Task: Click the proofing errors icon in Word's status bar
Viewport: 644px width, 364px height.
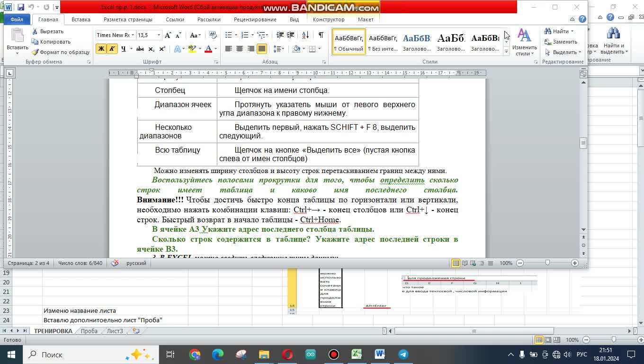Action: click(115, 263)
